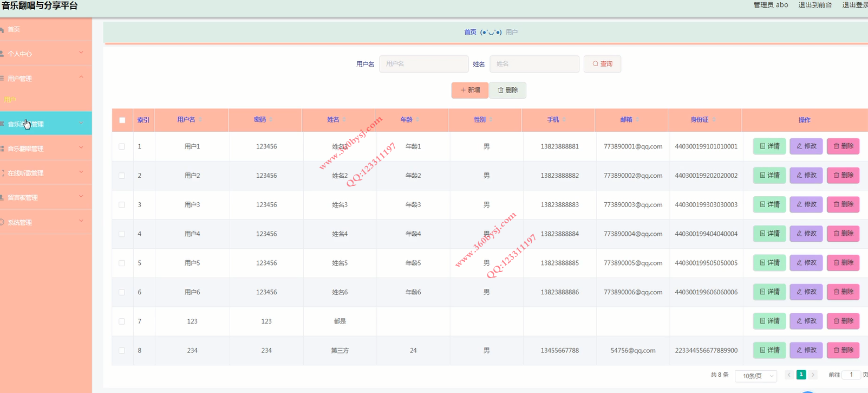The height and width of the screenshot is (393, 868).
Task: Sort table by 用户名 column sort arrows
Action: pyautogui.click(x=200, y=120)
